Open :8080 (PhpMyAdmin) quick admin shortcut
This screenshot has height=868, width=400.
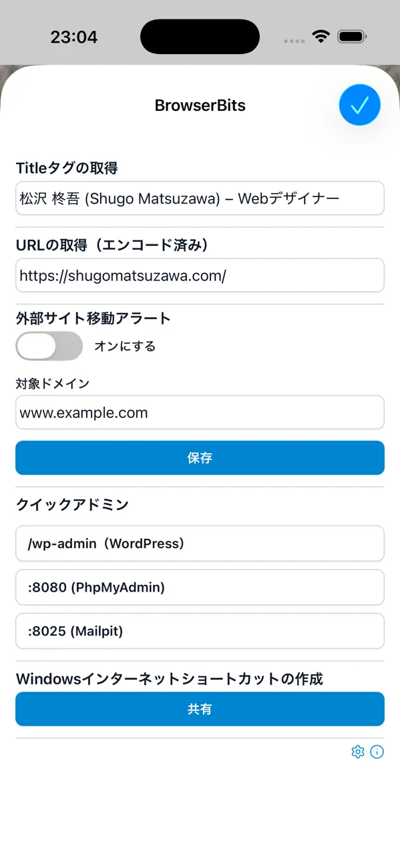200,587
